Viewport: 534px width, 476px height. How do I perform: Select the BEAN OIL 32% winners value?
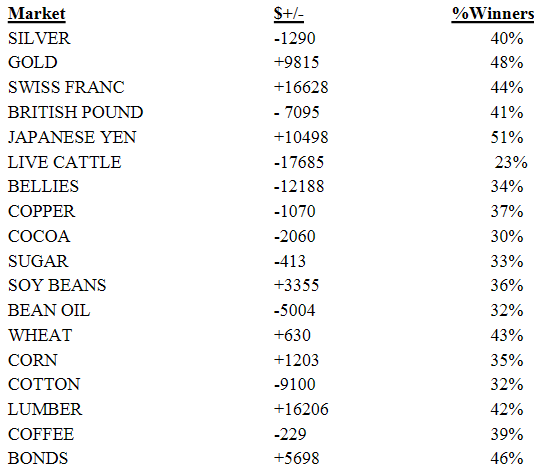point(507,311)
